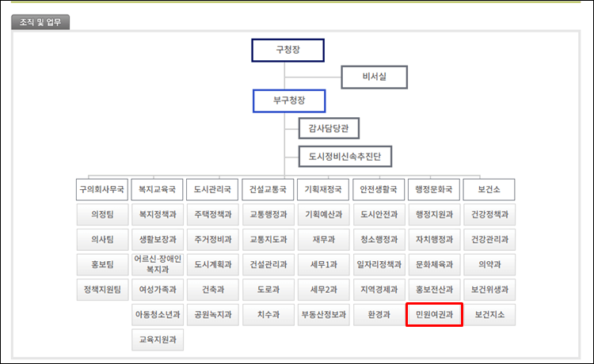Select the 홍보팀 department
Image resolution: width=594 pixels, height=364 pixels.
point(102,264)
